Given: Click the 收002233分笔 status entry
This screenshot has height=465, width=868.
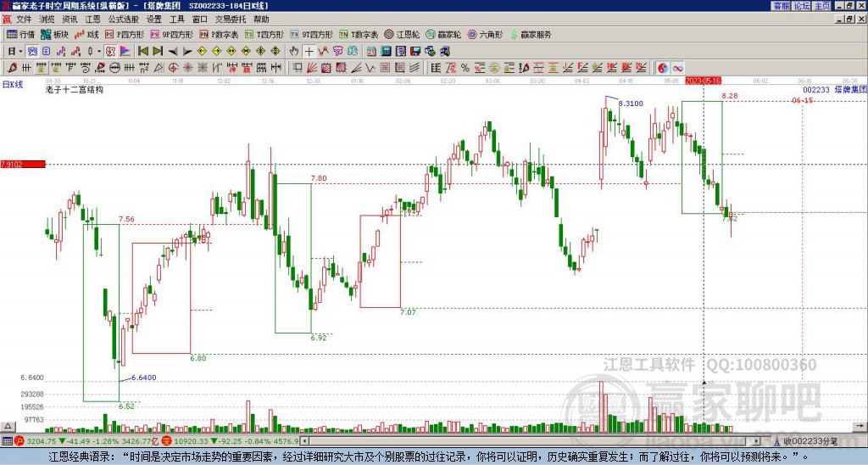Looking at the screenshot, I should tap(811, 441).
